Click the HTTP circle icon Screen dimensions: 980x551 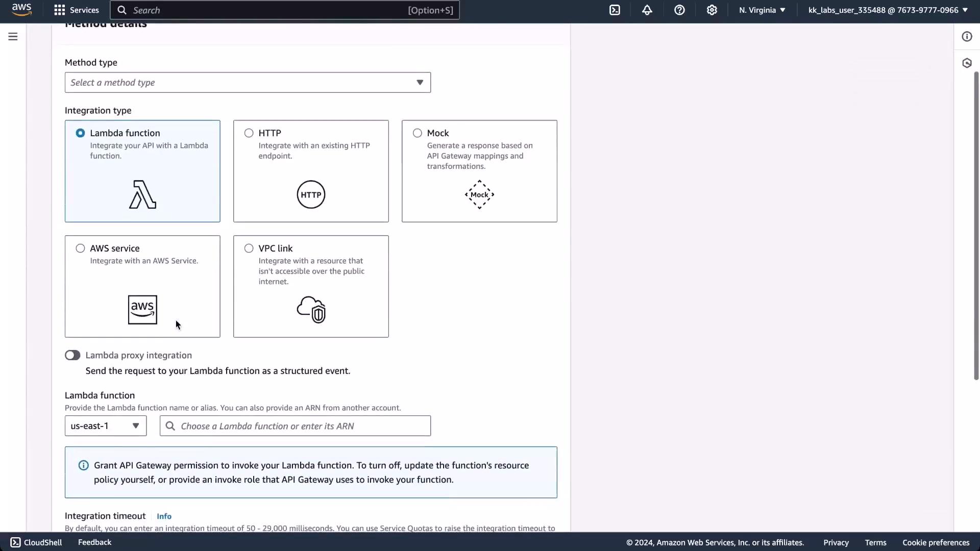coord(311,194)
